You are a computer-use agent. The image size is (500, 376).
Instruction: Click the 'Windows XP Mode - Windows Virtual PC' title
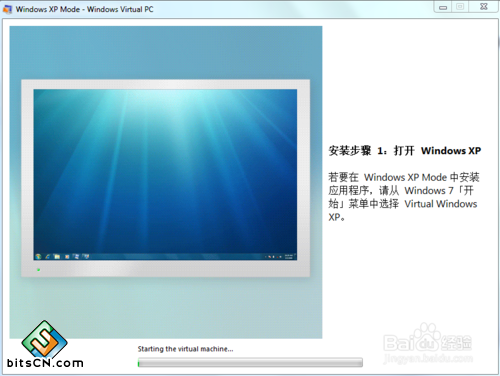point(85,9)
